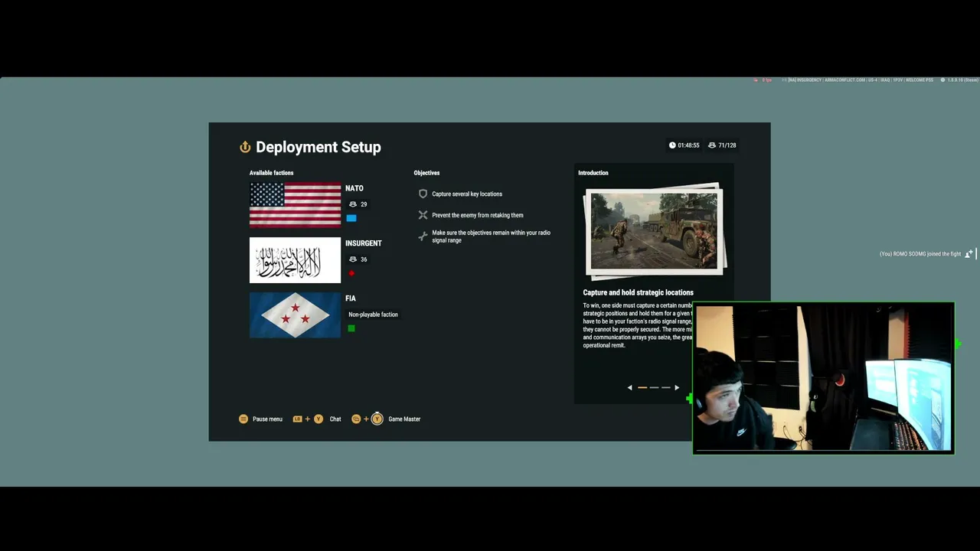Screen dimensions: 980x551
Task: Click the wrench icon beside radio signal objective
Action: click(423, 236)
